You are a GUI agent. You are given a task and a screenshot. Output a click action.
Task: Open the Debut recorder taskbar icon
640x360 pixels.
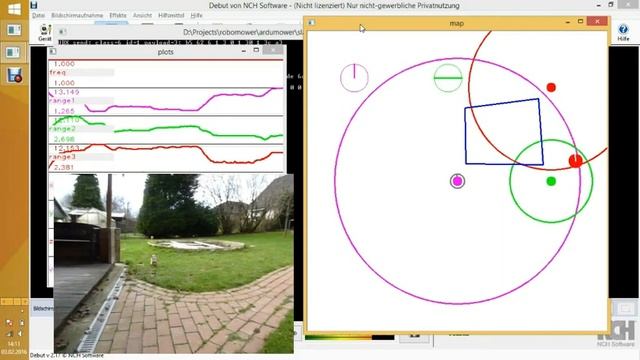click(x=14, y=75)
